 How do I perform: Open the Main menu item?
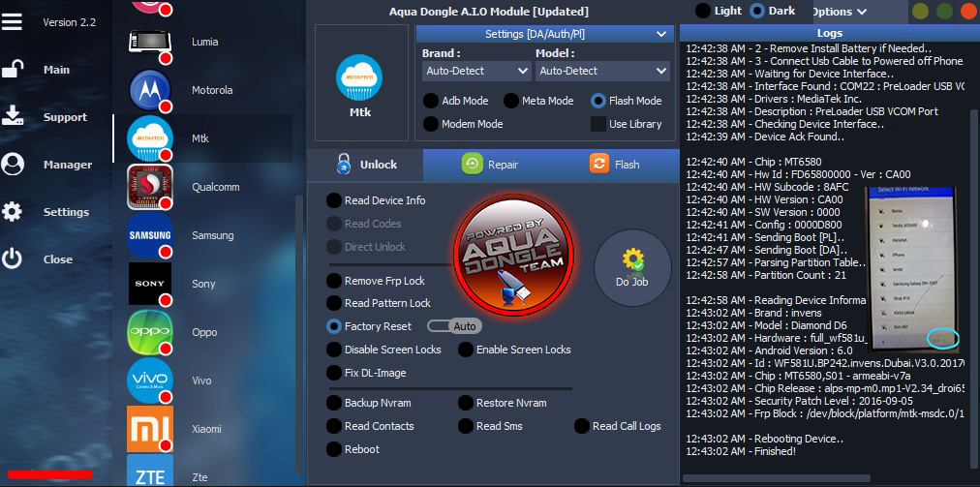pyautogui.click(x=56, y=70)
